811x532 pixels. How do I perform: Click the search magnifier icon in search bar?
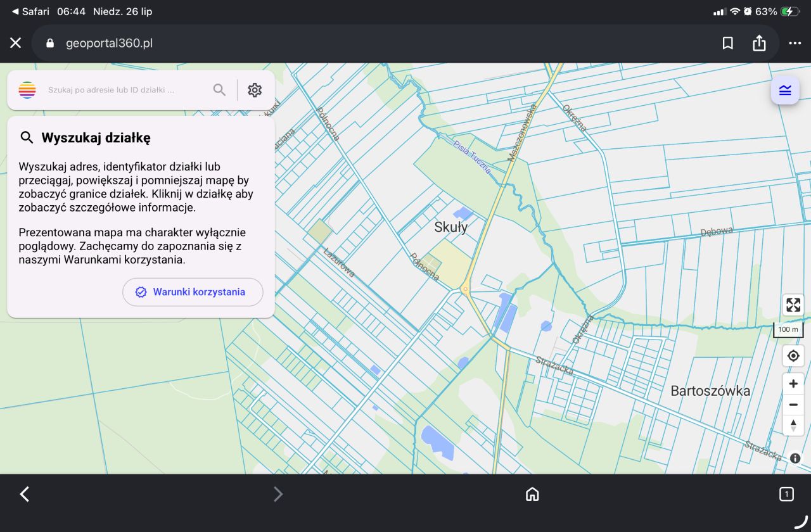click(x=219, y=90)
